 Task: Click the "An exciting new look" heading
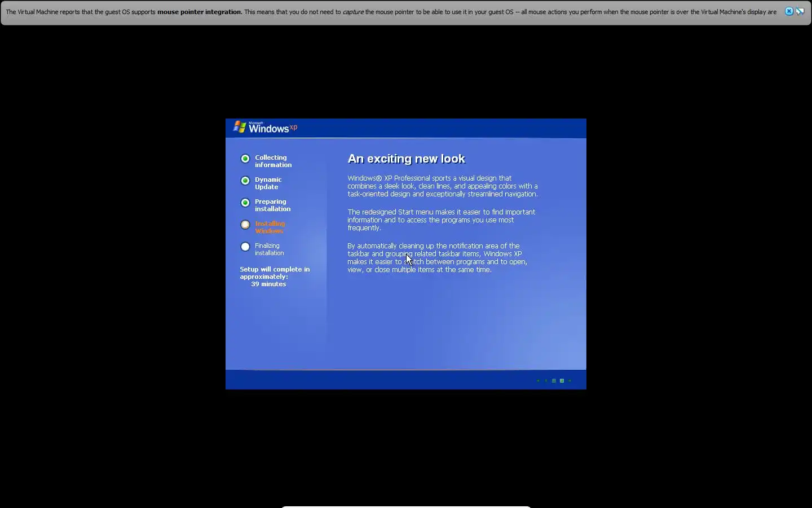[407, 159]
